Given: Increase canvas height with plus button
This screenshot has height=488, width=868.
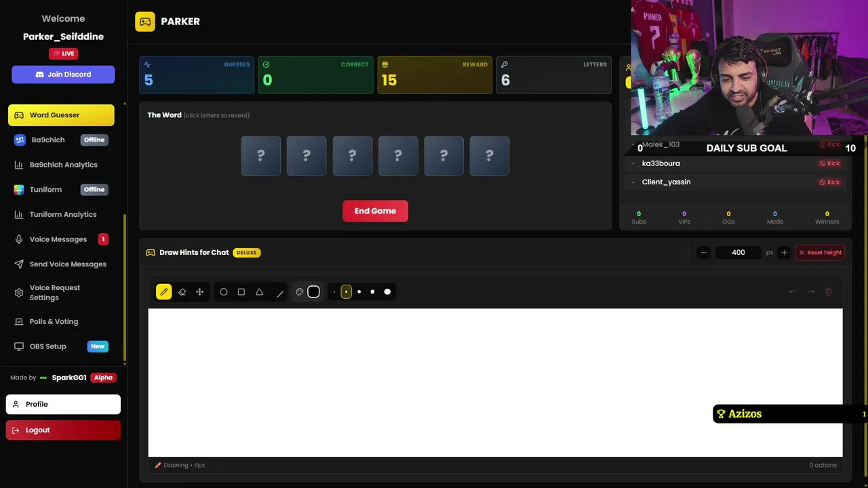Looking at the screenshot, I should [784, 252].
